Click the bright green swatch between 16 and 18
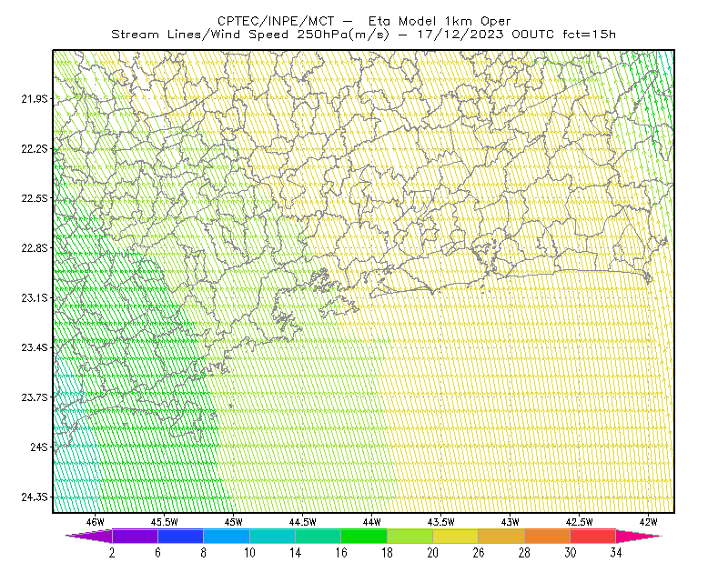Viewport: 728px width, 562px height. tap(364, 536)
